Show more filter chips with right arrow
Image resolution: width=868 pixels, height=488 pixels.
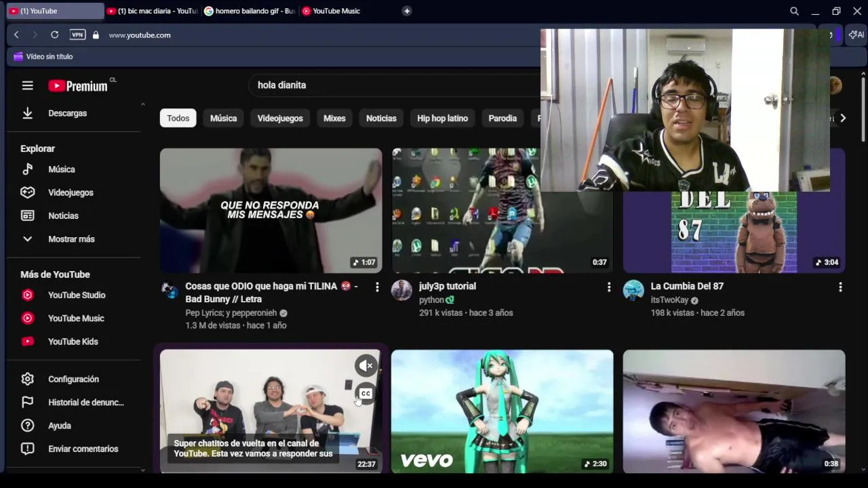[843, 118]
